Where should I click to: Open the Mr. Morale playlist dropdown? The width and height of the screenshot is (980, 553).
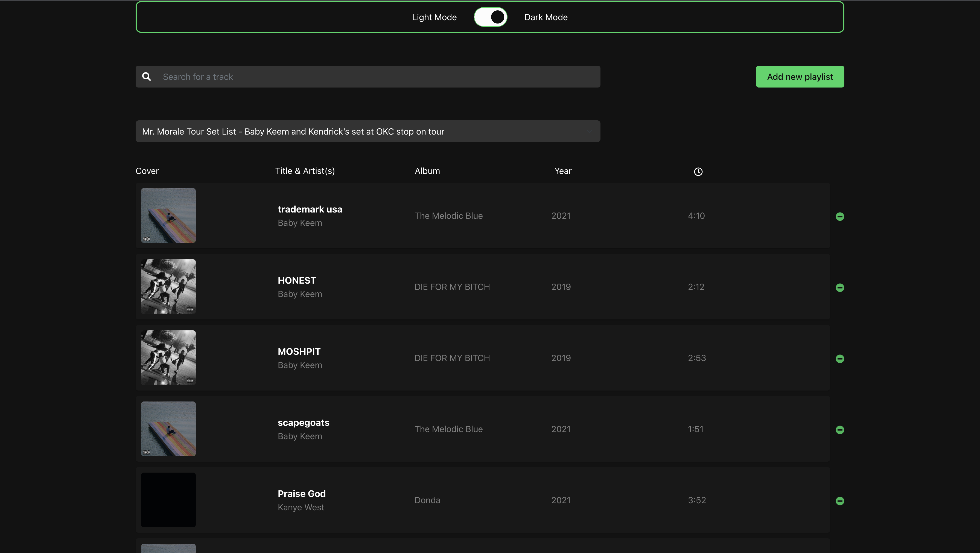point(367,131)
